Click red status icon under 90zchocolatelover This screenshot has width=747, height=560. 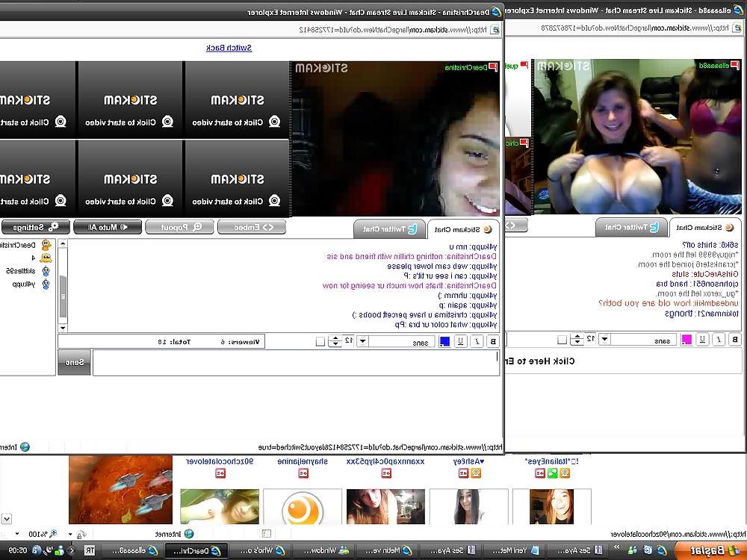coord(220,473)
